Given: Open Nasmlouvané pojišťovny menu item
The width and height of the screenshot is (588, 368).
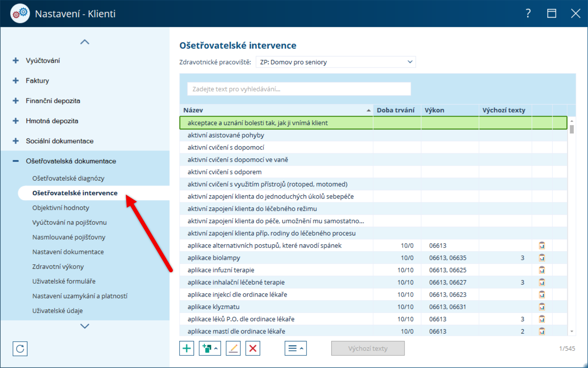Looking at the screenshot, I should (x=69, y=237).
